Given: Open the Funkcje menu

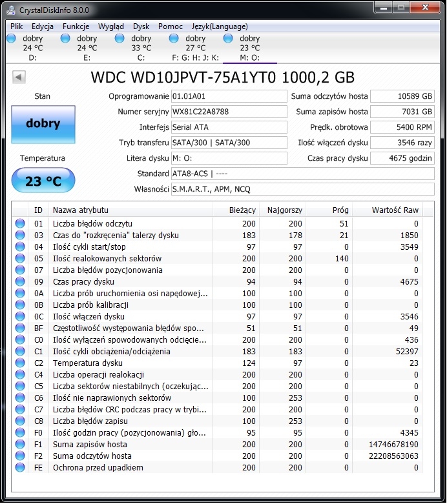Looking at the screenshot, I should pyautogui.click(x=76, y=26).
